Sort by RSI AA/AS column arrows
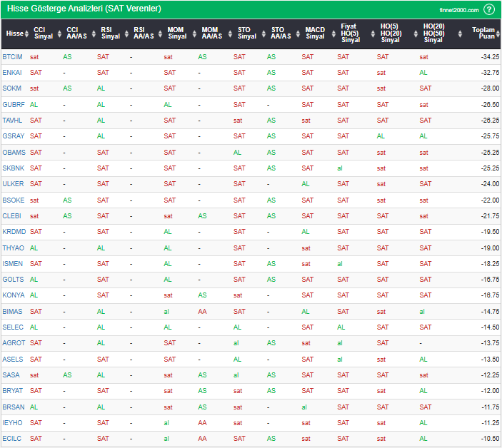502x448 pixels. 161,34
